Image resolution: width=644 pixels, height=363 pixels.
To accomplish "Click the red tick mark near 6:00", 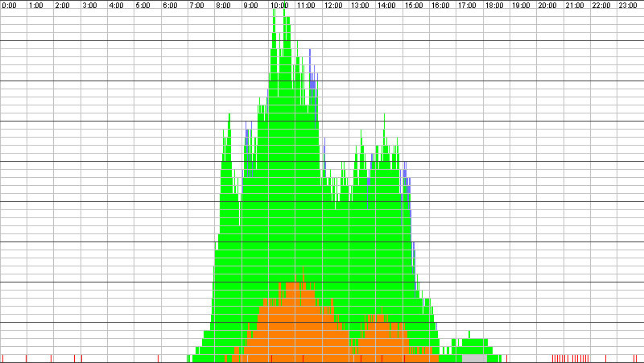I will click(158, 358).
